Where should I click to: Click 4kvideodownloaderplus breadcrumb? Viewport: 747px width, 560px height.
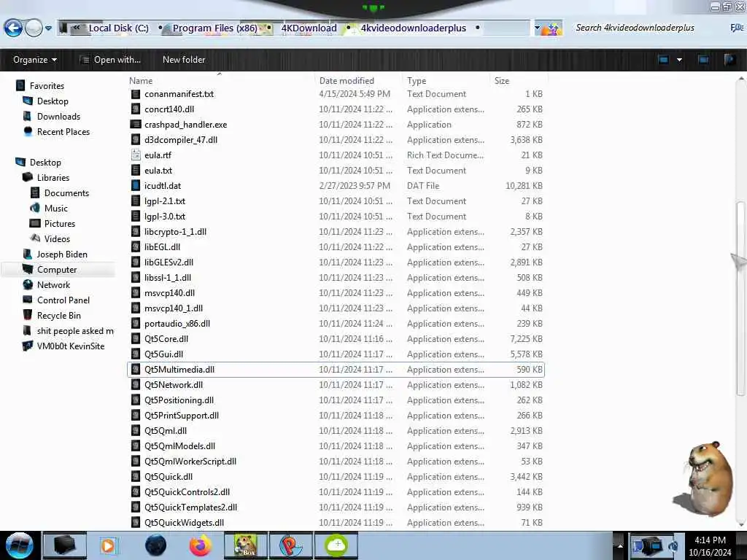pyautogui.click(x=413, y=28)
